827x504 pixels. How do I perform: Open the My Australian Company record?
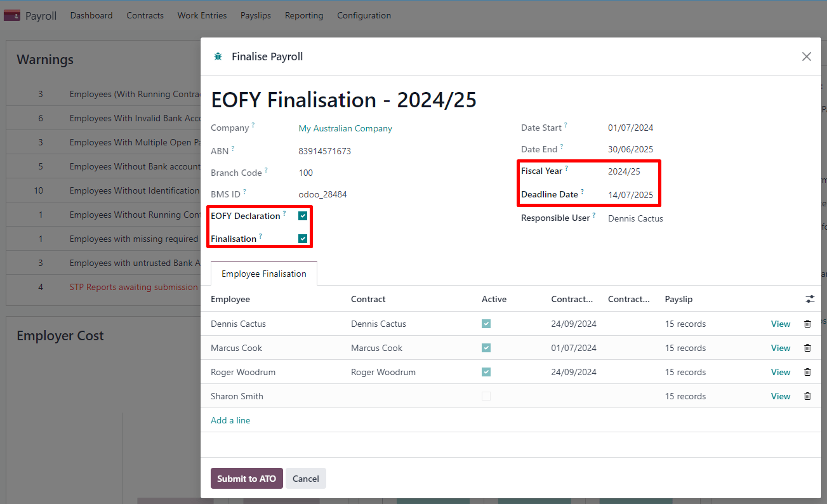(345, 128)
